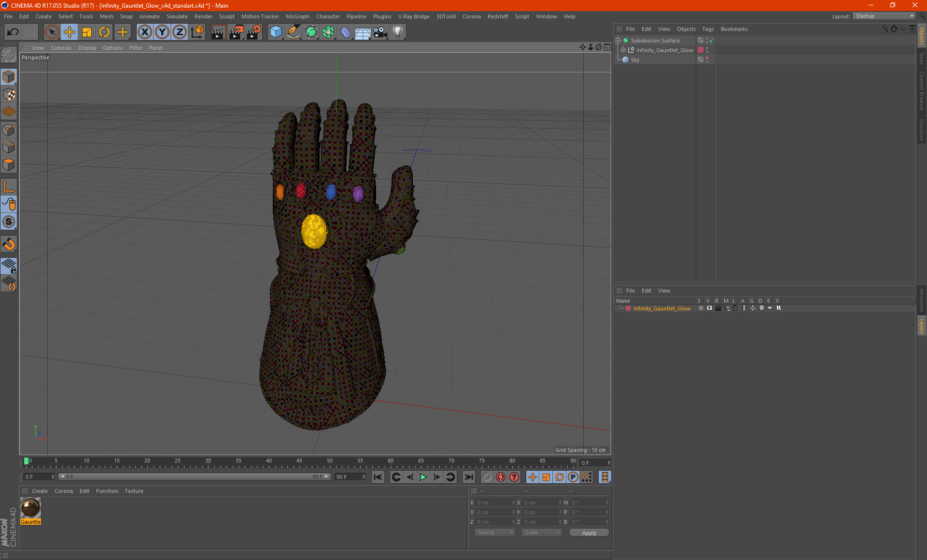Click the search magnifier in Object Manager

(x=885, y=29)
